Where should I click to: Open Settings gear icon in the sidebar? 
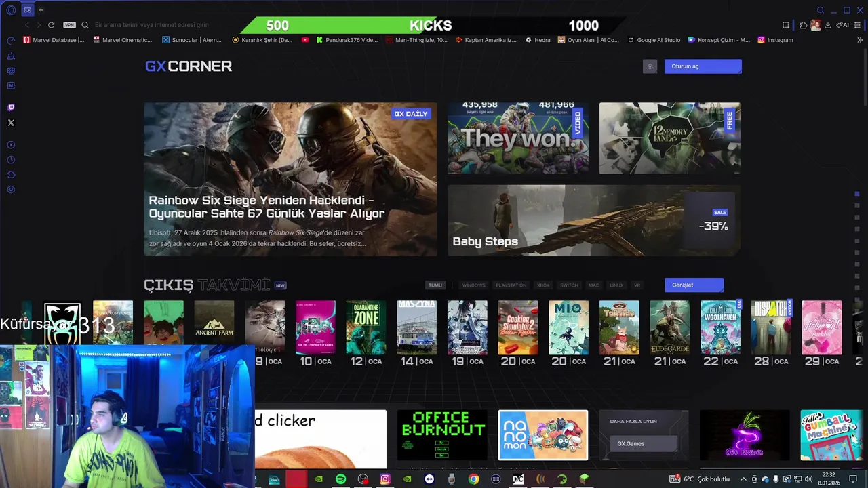[x=11, y=190]
